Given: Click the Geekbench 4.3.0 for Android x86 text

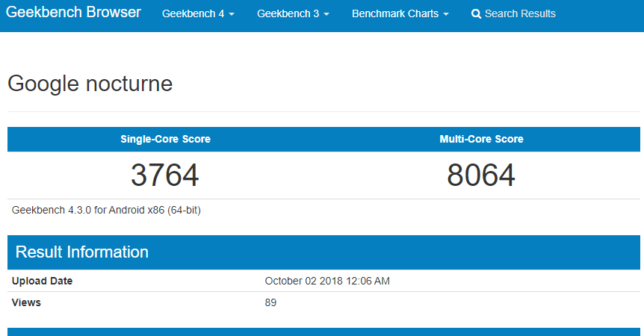Looking at the screenshot, I should [x=106, y=210].
